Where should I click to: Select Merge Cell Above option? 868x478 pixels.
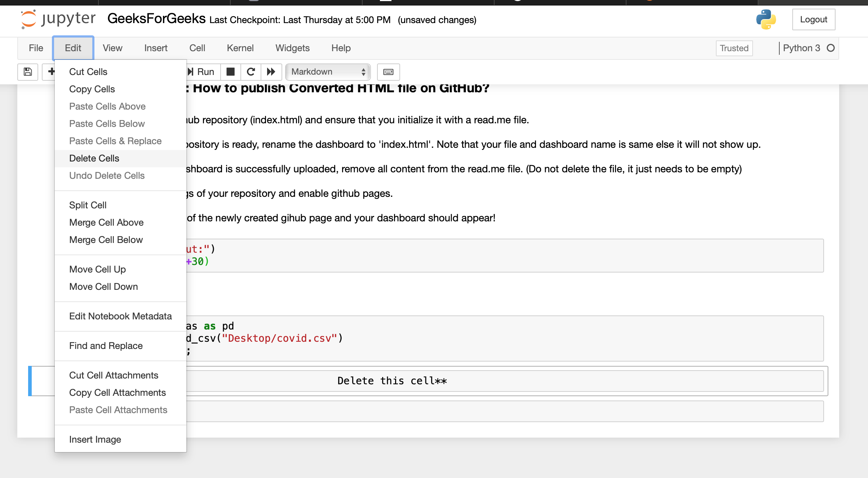point(106,222)
